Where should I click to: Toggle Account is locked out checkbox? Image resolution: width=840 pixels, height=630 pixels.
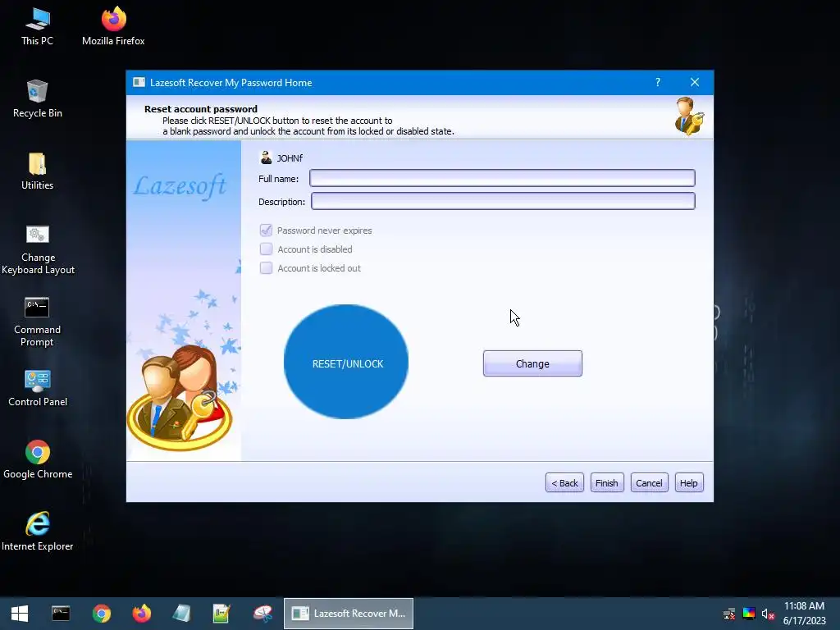[266, 268]
